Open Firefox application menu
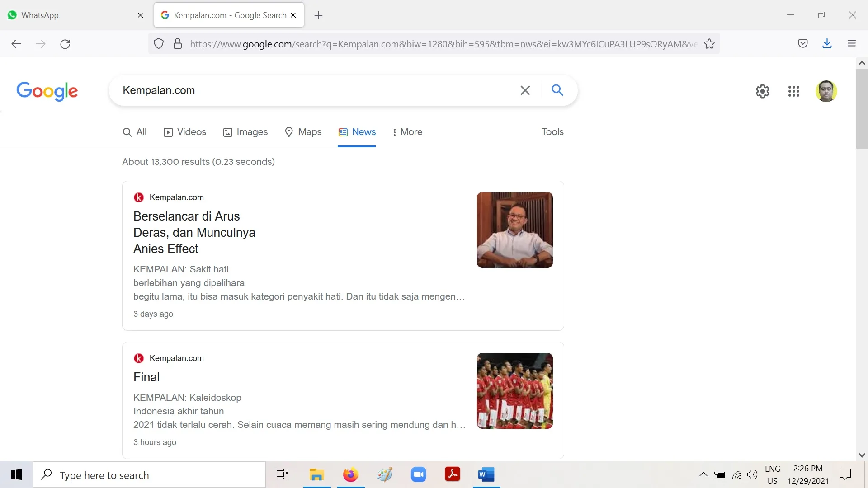 [852, 44]
